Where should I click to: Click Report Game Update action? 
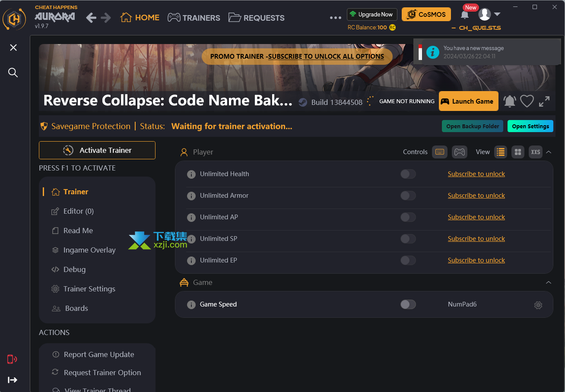coord(93,354)
